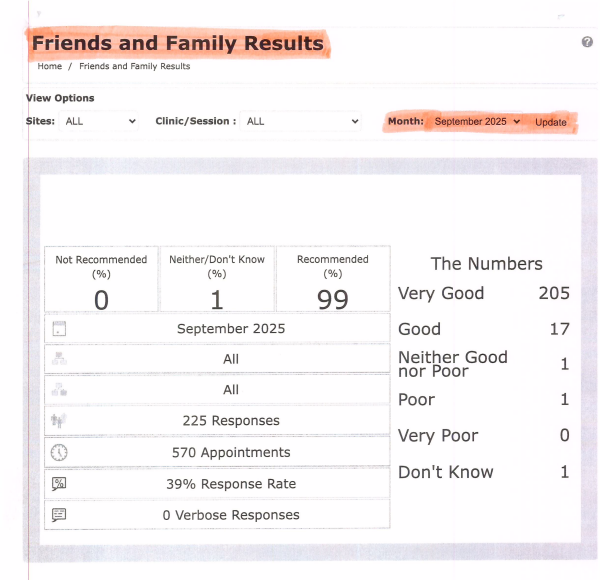This screenshot has height=580, width=600.
Task: Click the Neither/Don't Know (%) box
Action: click(217, 279)
